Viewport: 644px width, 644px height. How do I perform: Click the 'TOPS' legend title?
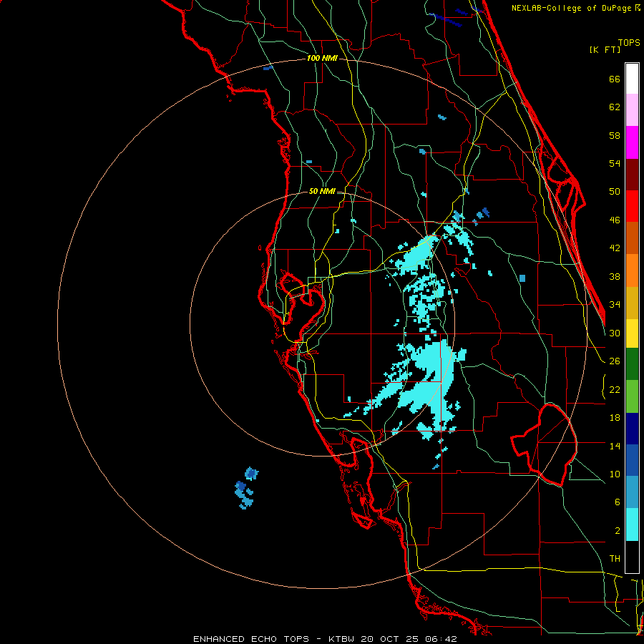click(629, 43)
